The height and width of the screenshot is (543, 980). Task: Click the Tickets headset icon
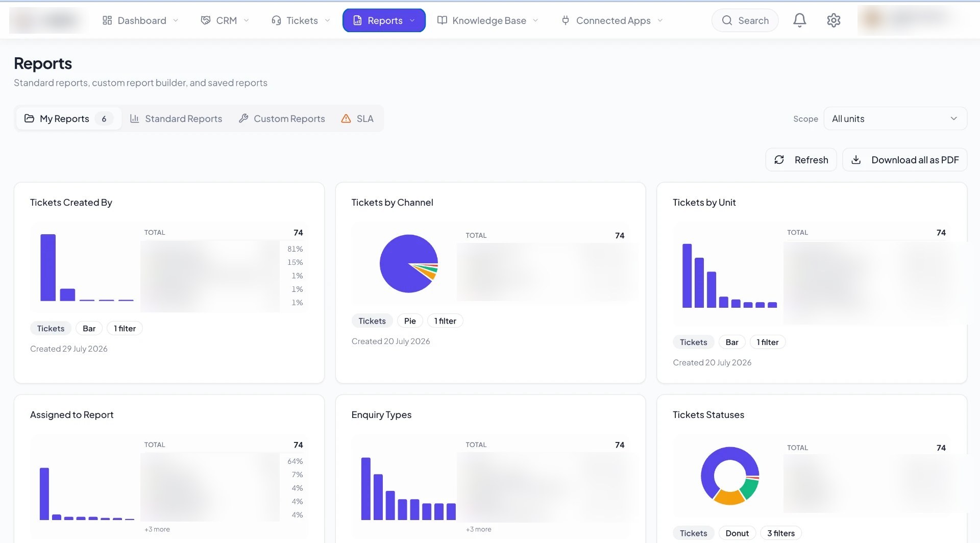click(276, 20)
